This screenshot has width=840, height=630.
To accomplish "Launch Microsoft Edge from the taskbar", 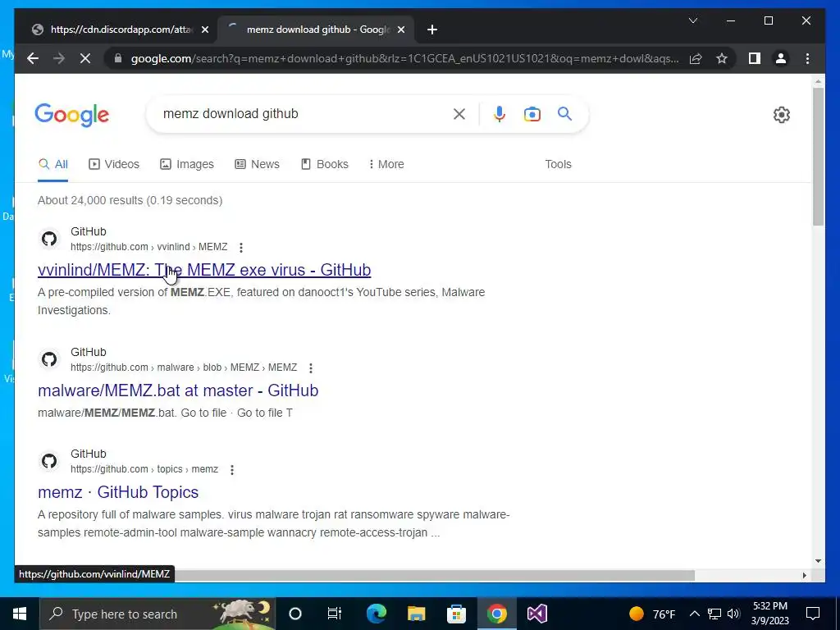I will 376,614.
